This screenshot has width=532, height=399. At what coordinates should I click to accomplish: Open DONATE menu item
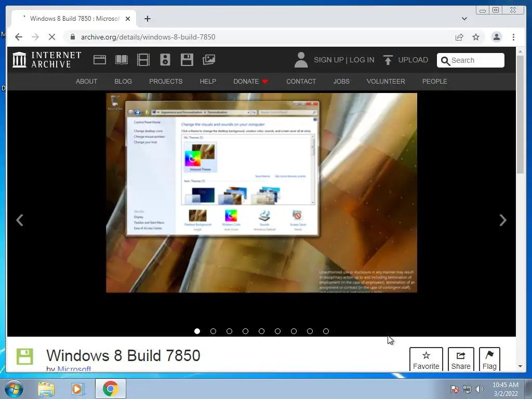251,82
